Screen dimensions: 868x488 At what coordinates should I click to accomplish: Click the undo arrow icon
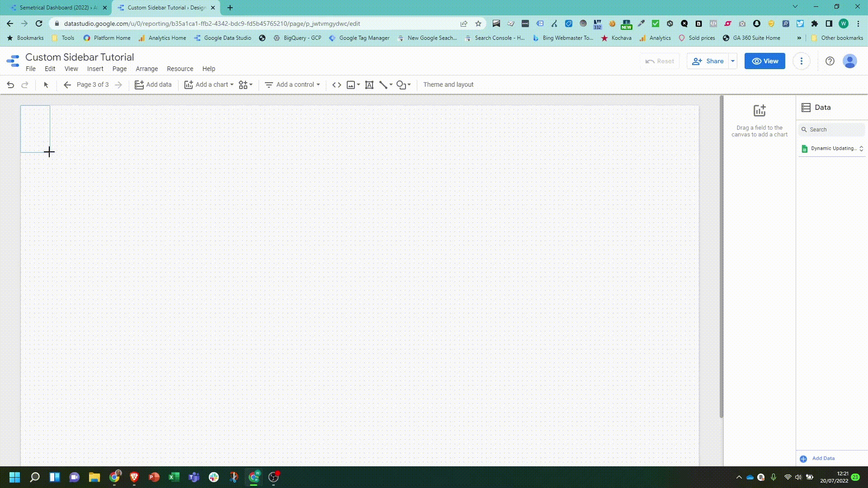click(10, 85)
